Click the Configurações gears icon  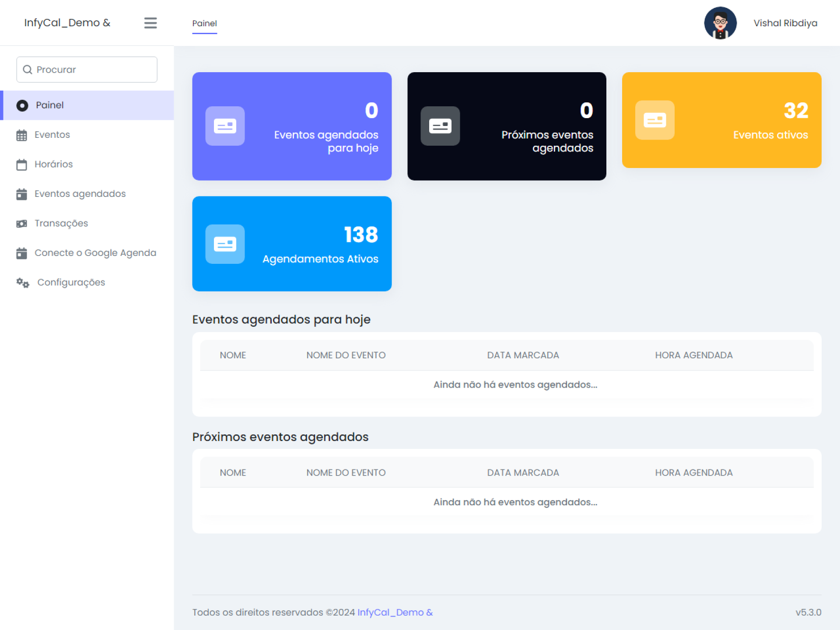tap(23, 283)
